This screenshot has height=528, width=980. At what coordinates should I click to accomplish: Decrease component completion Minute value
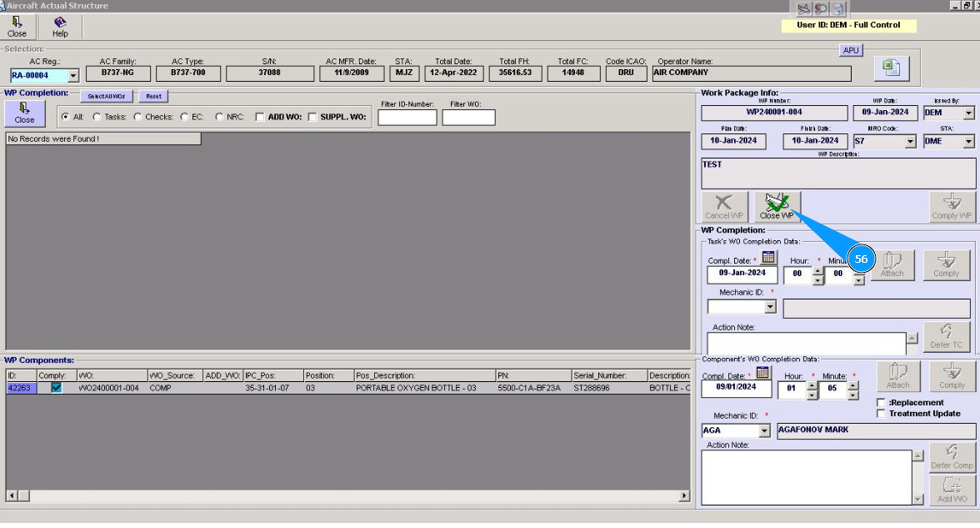pyautogui.click(x=853, y=395)
